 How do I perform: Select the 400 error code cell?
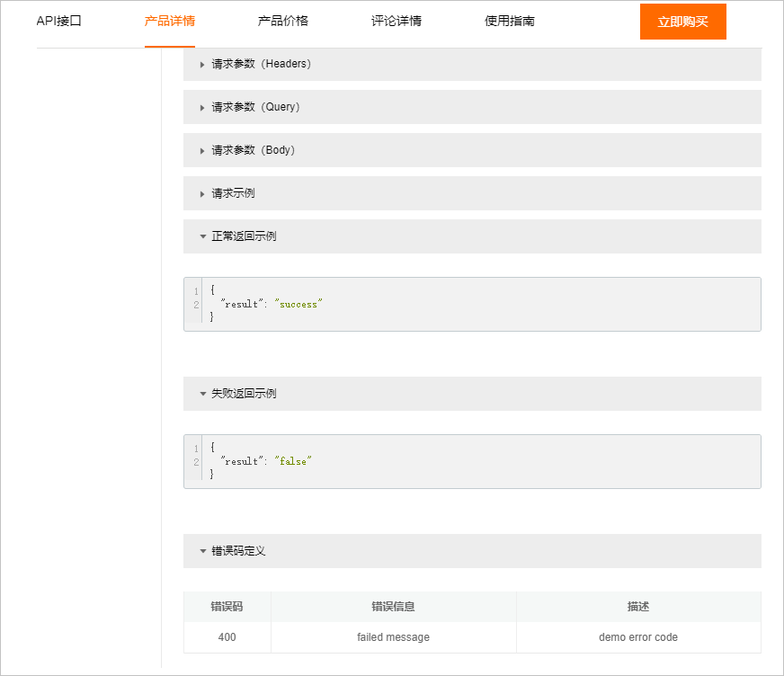[227, 637]
